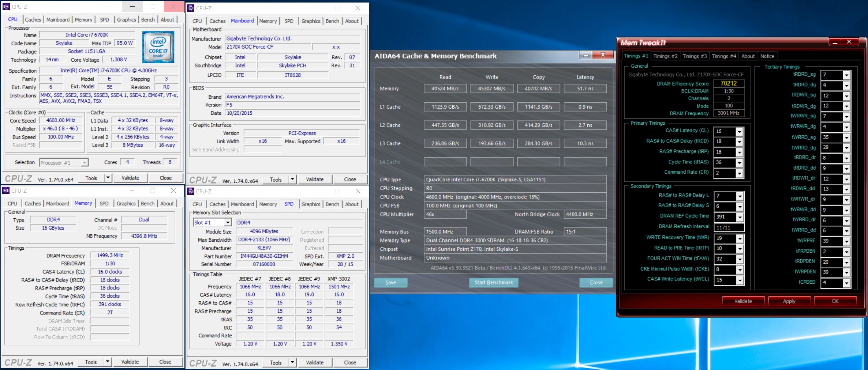
Task: Expand the CAS# Latency (CL) dropdown in Mem TweakIt
Action: [739, 132]
